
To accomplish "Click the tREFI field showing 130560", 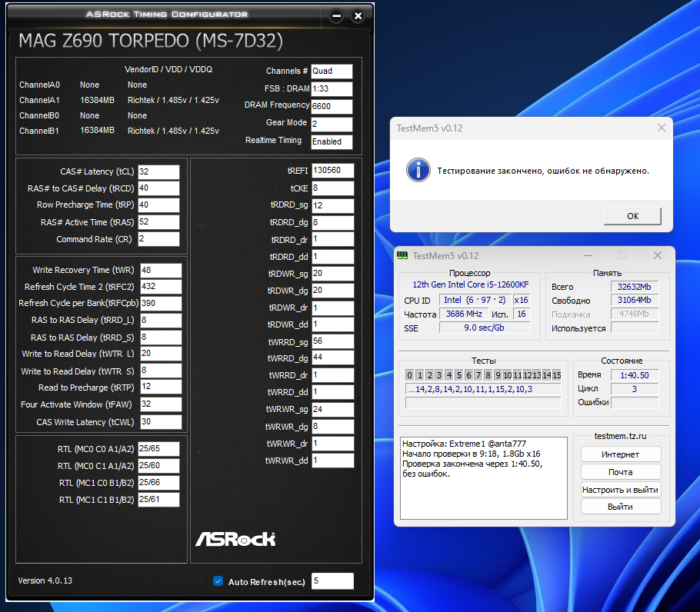I will coord(332,171).
